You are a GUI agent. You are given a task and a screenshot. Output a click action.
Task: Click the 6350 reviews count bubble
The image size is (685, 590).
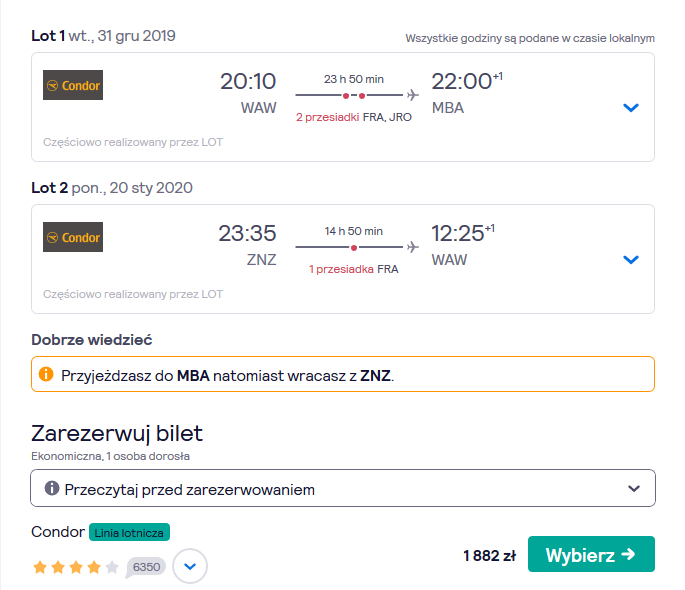click(146, 567)
